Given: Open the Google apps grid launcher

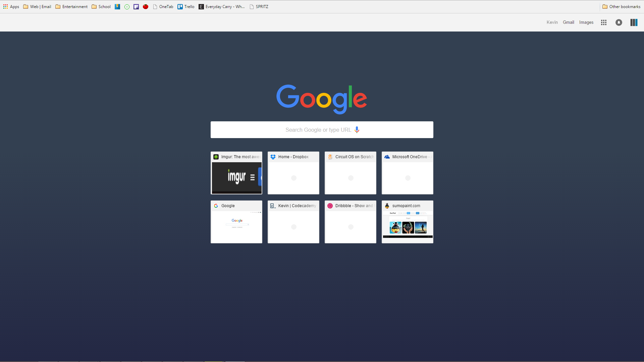Looking at the screenshot, I should click(x=603, y=22).
